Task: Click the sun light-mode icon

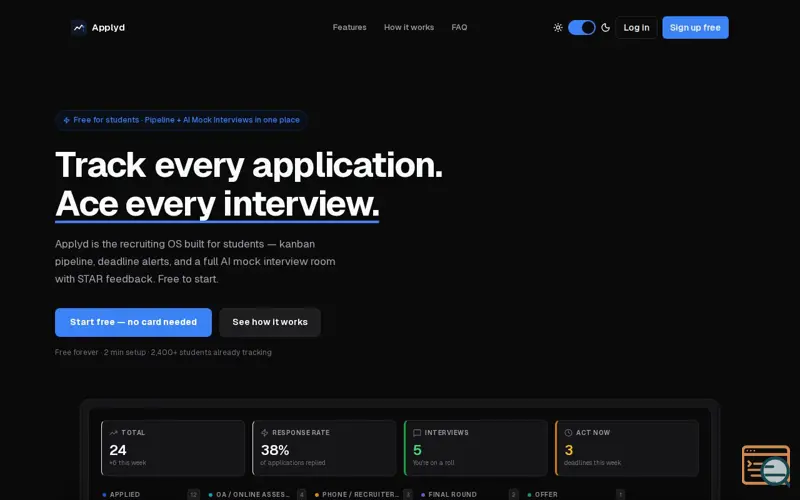Action: coord(558,28)
